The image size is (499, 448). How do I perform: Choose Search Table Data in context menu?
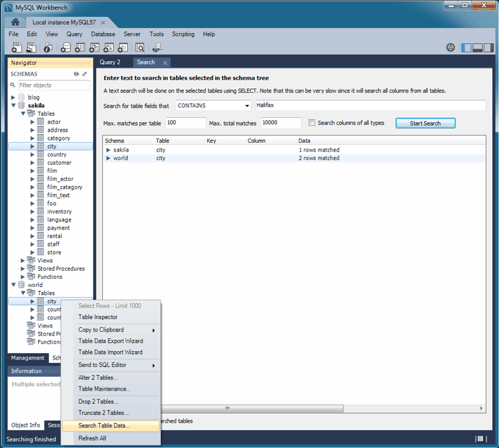point(104,426)
